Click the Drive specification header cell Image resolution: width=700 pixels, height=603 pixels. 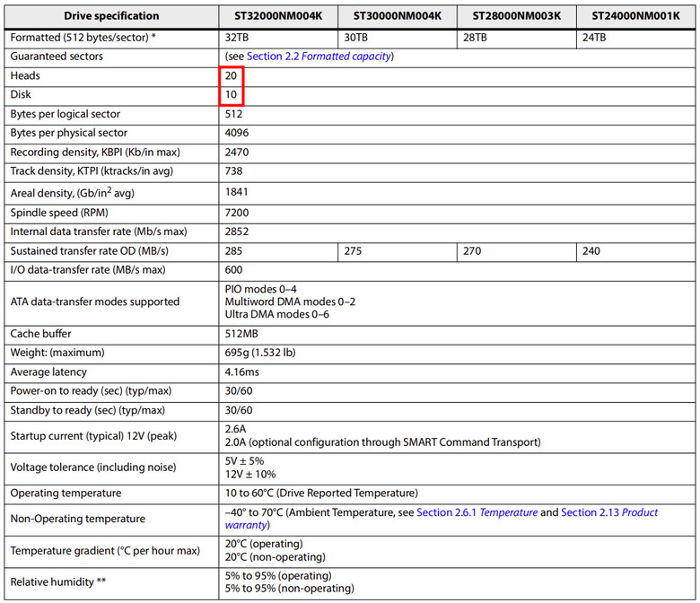point(111,16)
